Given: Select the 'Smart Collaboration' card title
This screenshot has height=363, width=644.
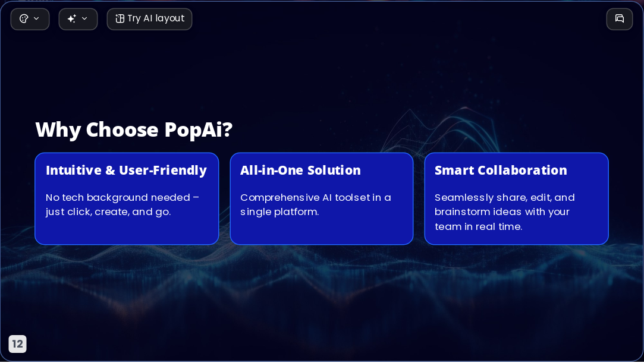Looking at the screenshot, I should (501, 171).
